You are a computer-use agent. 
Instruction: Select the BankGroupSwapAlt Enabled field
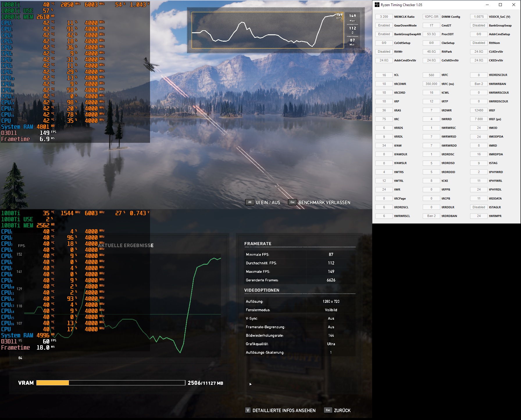tap(384, 34)
